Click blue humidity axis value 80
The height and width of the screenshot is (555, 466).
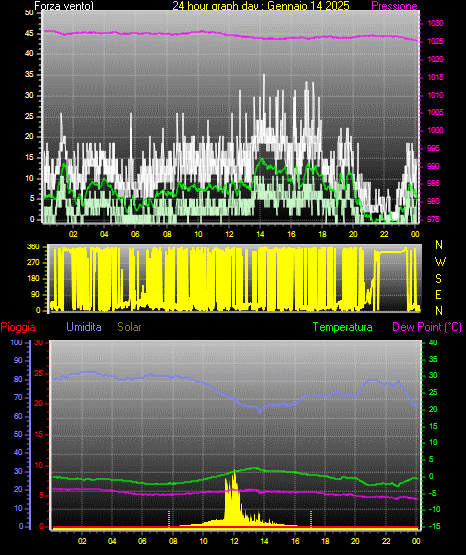coord(18,379)
